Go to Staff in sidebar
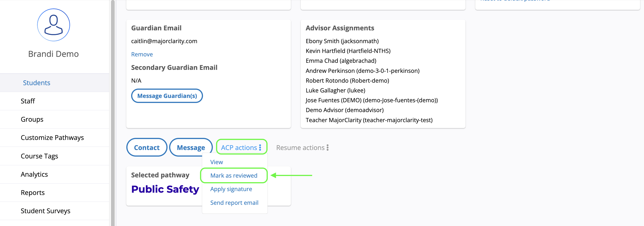 coord(28,101)
